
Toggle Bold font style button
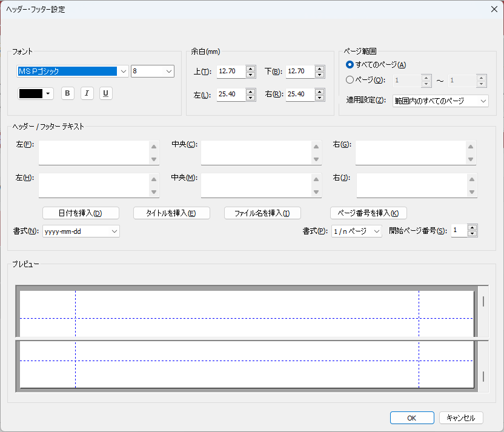tap(67, 93)
